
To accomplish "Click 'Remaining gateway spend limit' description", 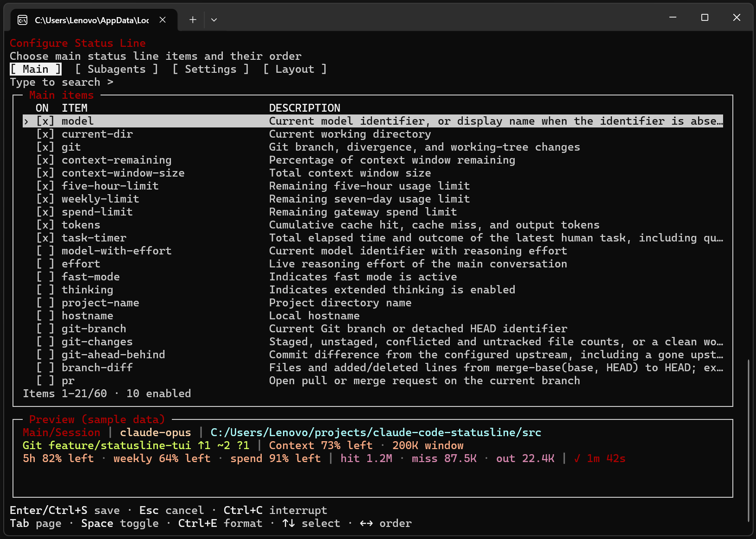I will pos(363,212).
